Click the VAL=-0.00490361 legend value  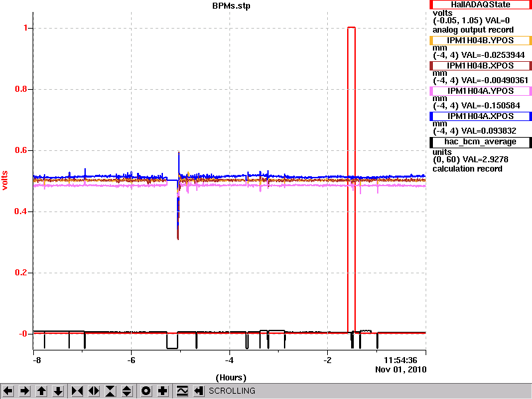[495, 80]
